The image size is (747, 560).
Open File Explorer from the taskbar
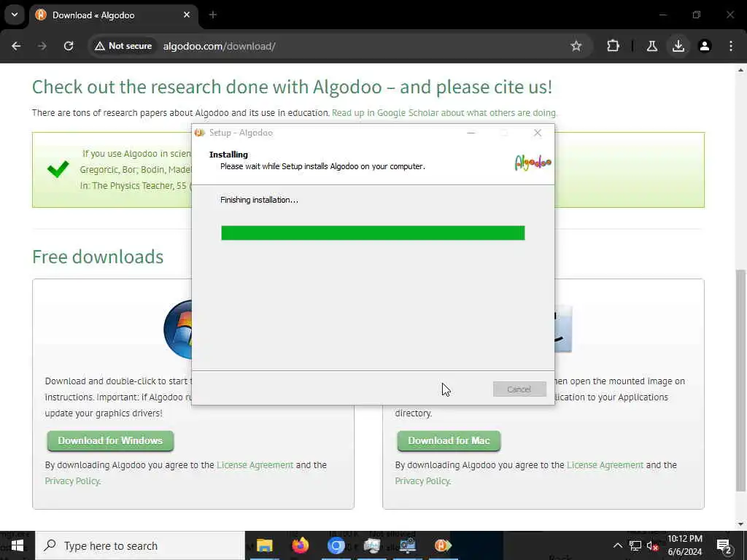(x=264, y=545)
